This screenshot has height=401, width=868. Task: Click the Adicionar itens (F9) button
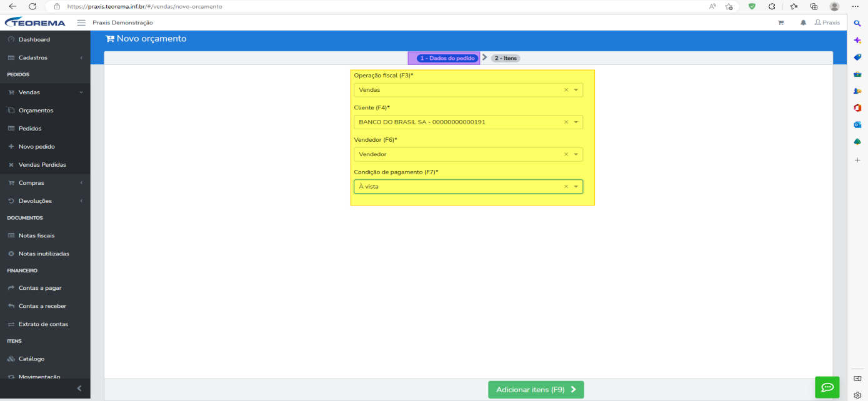[536, 390]
